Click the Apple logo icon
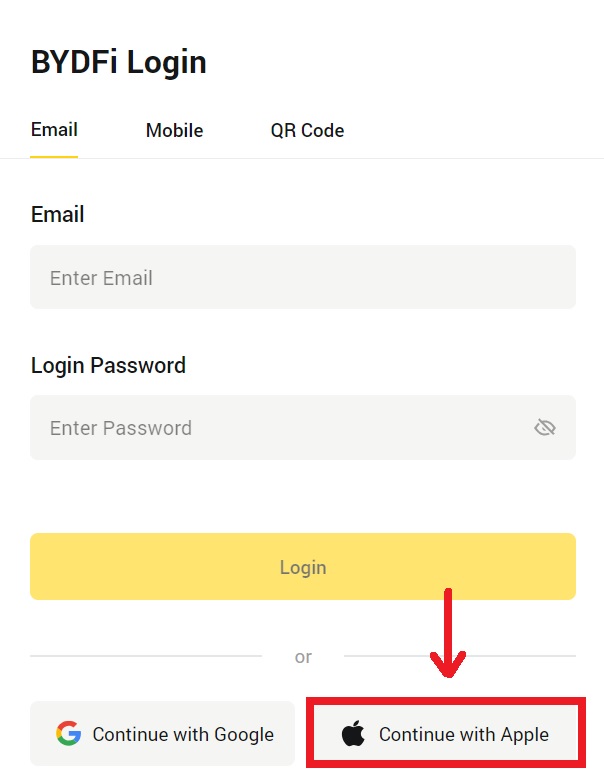604x773 pixels. 353,734
